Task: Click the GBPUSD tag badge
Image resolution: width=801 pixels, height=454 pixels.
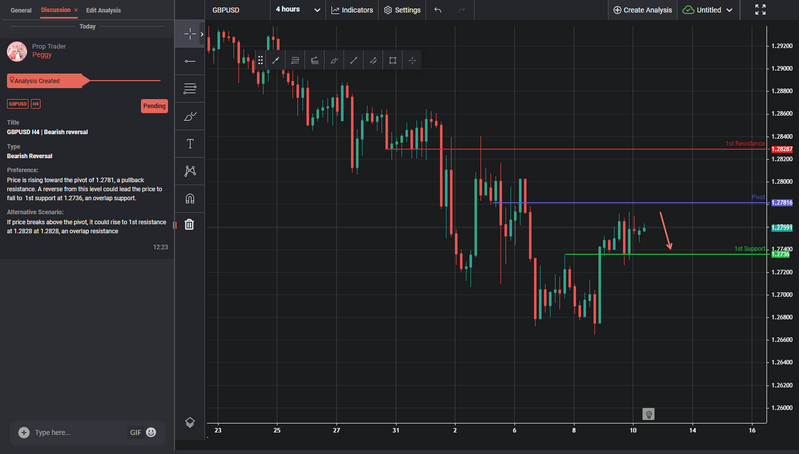Action: pyautogui.click(x=17, y=104)
